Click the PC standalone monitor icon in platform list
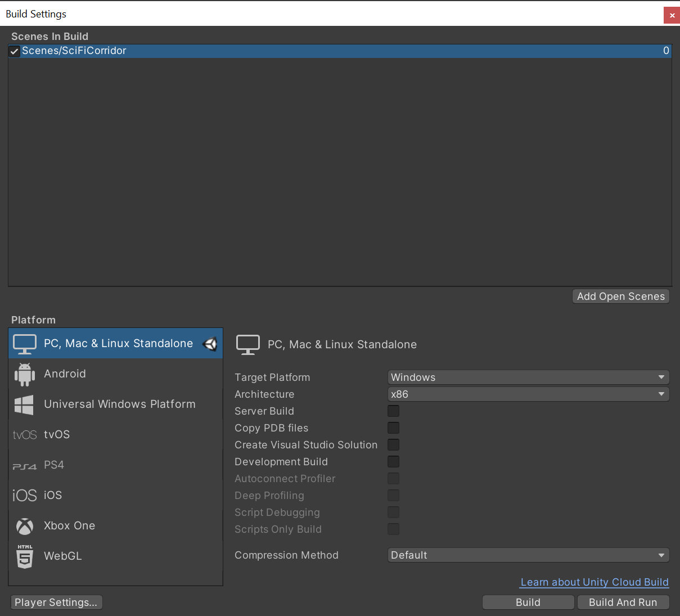The image size is (680, 616). coord(25,344)
